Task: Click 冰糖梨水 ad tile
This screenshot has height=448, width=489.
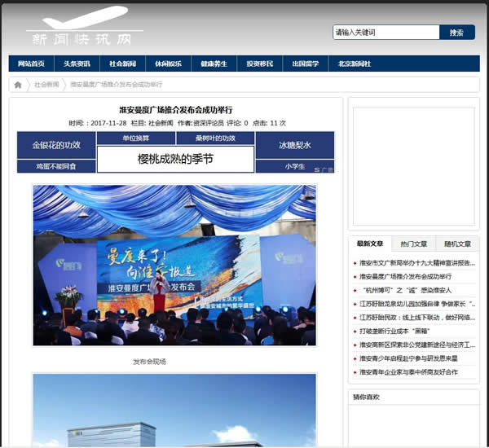Action: (294, 145)
